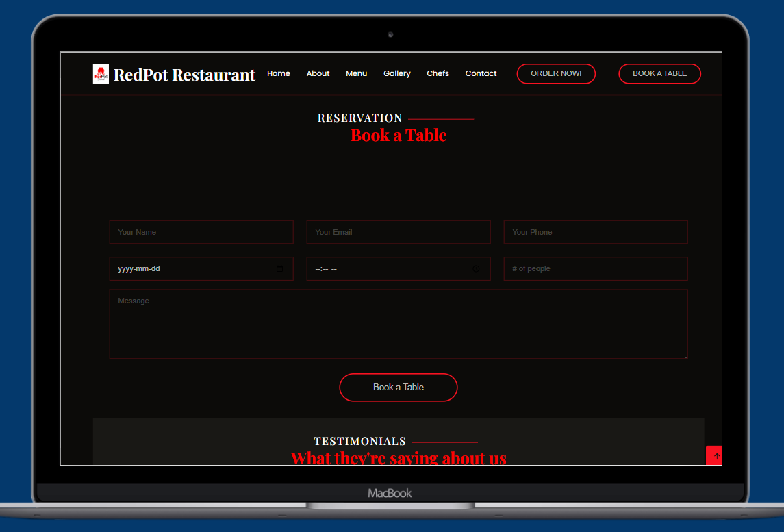Select Contact in the top navigation
Viewport: 784px width, 532px height.
pos(481,73)
